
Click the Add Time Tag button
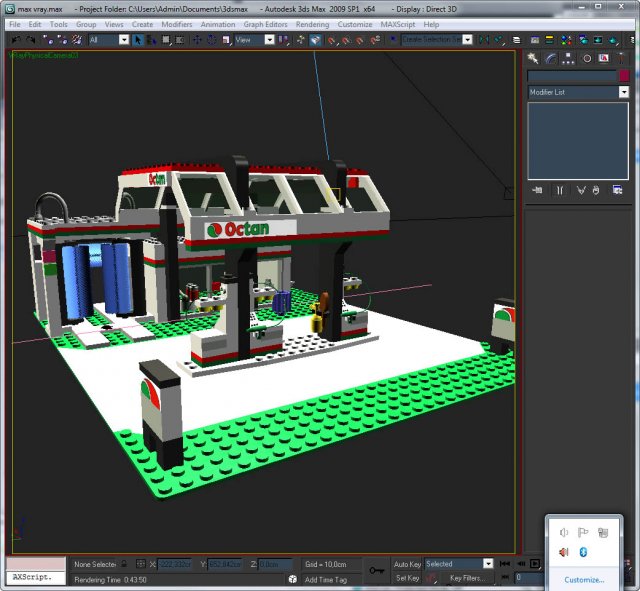click(326, 579)
